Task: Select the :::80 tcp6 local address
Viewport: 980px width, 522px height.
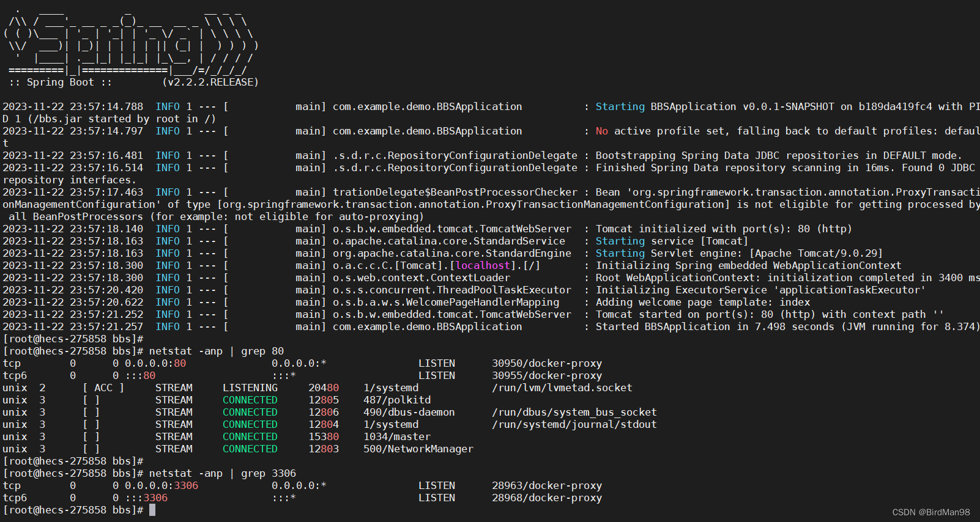Action: (x=140, y=375)
